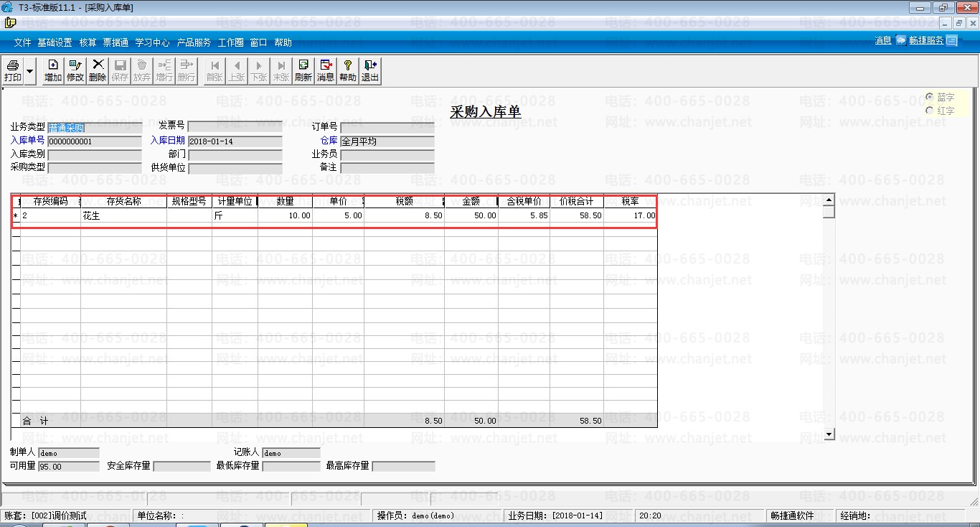Go to next record with 下张
The height and width of the screenshot is (527, 980).
pyautogui.click(x=259, y=70)
